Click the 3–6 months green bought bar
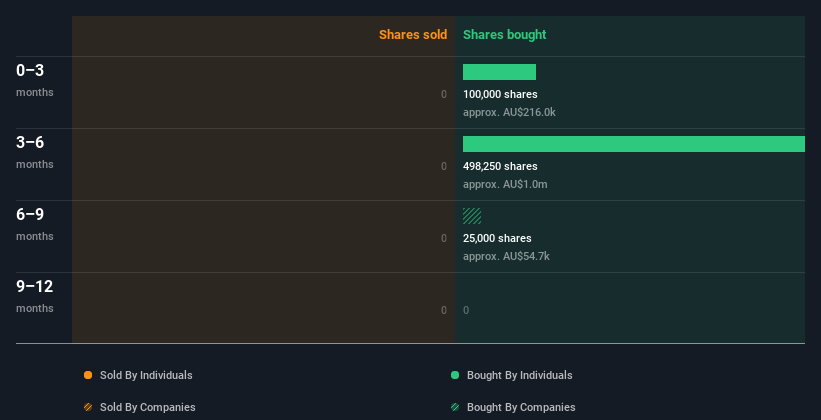This screenshot has height=420, width=821. pos(634,144)
